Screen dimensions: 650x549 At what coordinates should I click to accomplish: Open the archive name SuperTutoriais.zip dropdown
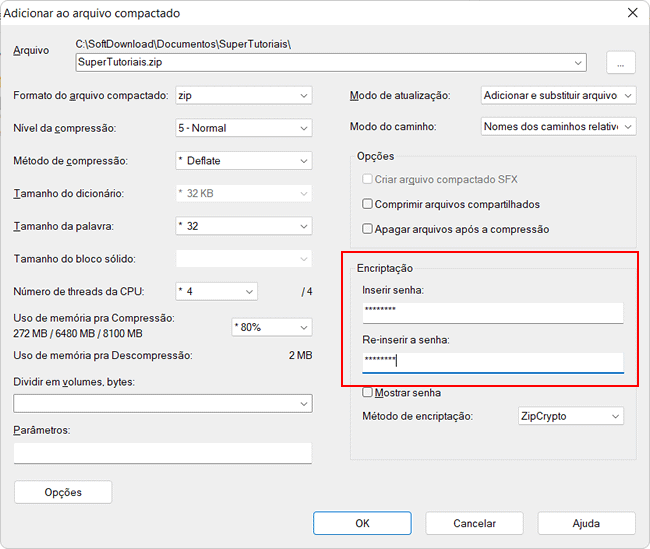[579, 62]
